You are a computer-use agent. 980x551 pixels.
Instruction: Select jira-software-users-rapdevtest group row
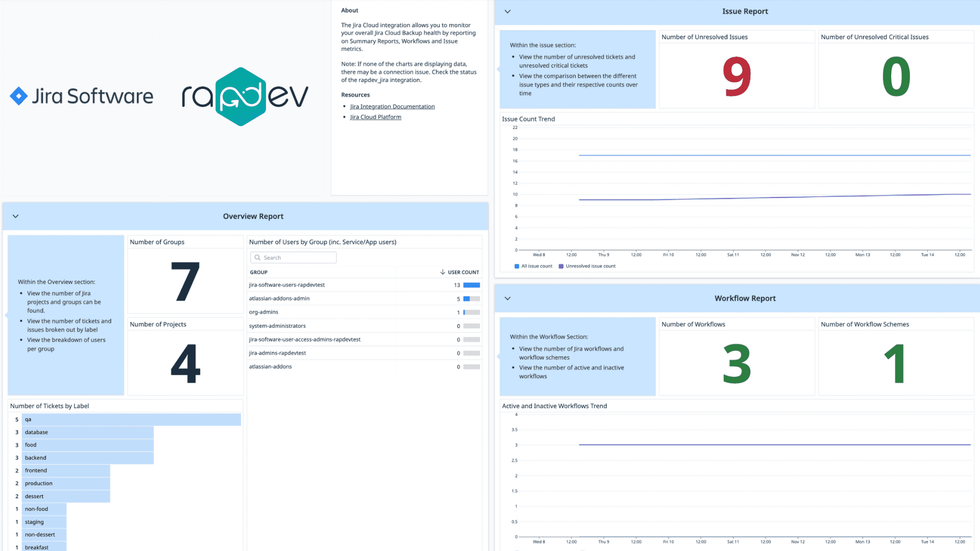364,285
